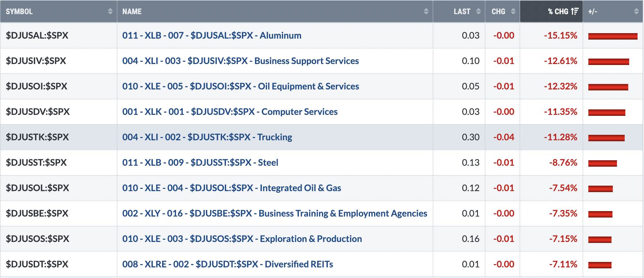The image size is (644, 278).
Task: Click the sort arrows in +/- column
Action: pyautogui.click(x=636, y=12)
